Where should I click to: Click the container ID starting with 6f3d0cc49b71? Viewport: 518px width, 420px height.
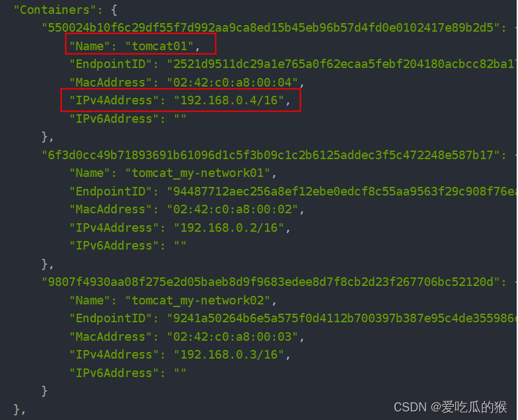(x=270, y=155)
